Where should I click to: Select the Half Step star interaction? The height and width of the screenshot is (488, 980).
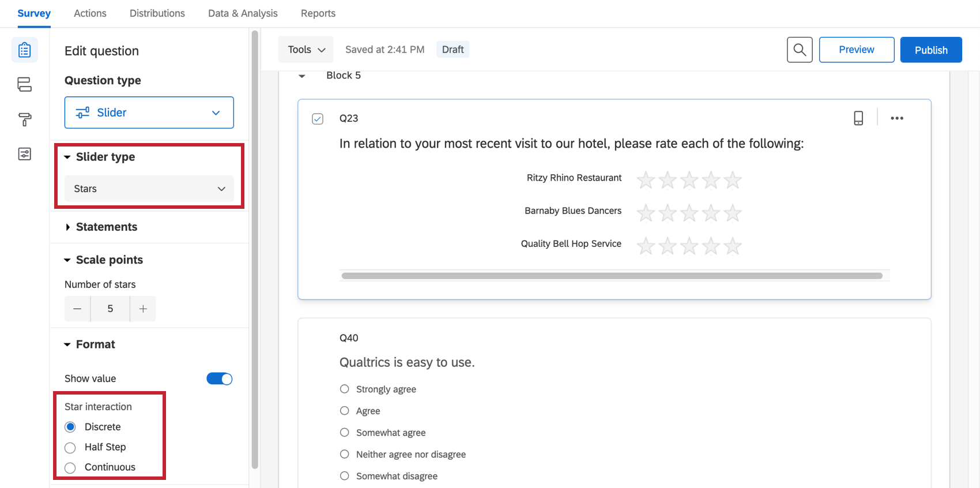70,448
